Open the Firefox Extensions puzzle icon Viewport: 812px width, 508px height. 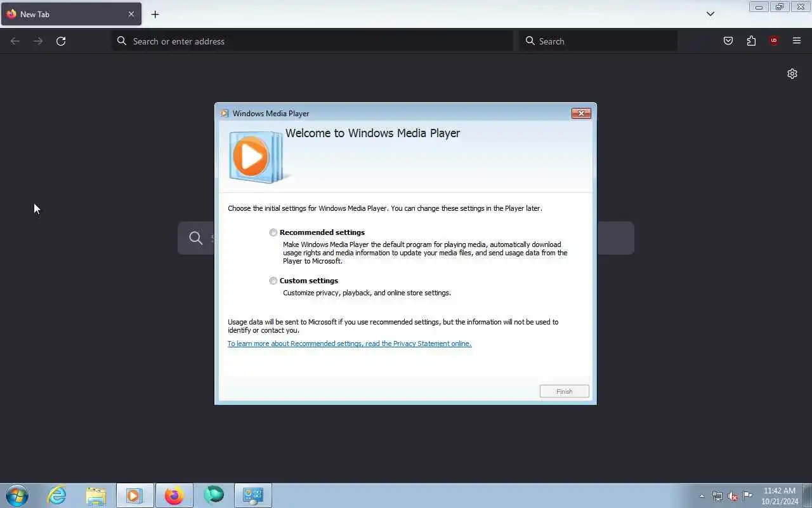pyautogui.click(x=751, y=41)
